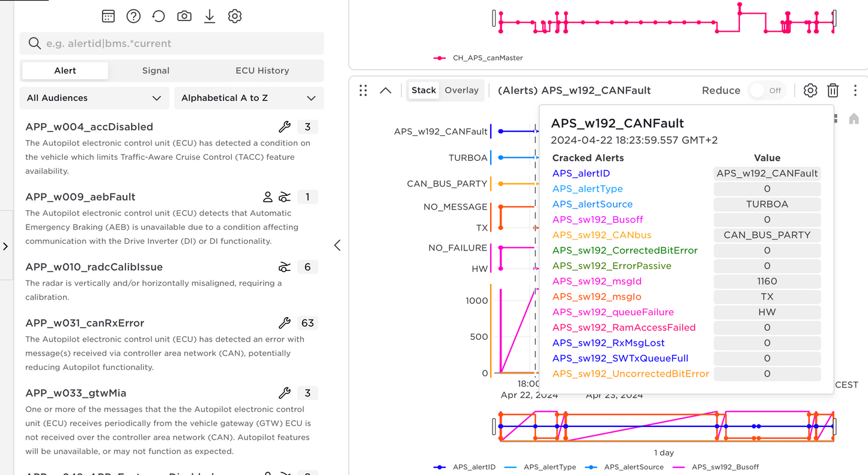The height and width of the screenshot is (475, 868).
Task: Toggle the Reduce switch
Action: (x=766, y=91)
